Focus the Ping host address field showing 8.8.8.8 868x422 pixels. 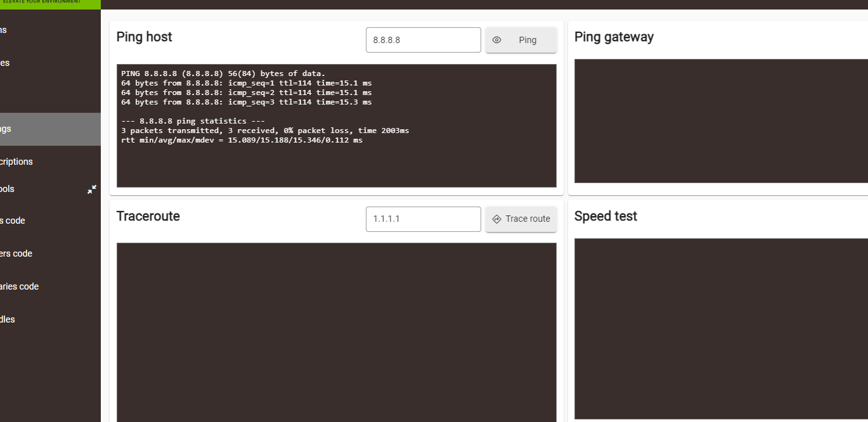click(424, 40)
